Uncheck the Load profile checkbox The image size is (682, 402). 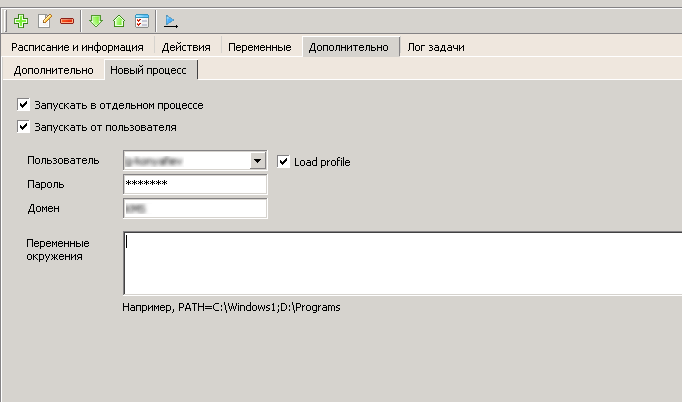tap(284, 161)
